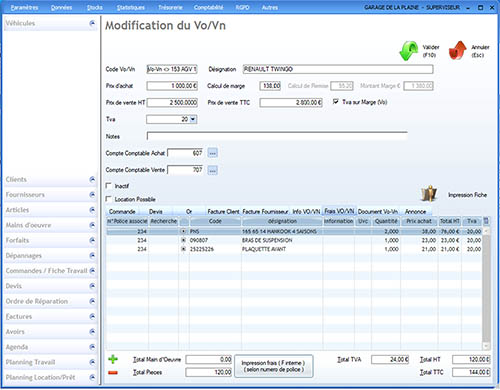Click the PNS row search icon
This screenshot has height=390, width=500.
click(183, 231)
